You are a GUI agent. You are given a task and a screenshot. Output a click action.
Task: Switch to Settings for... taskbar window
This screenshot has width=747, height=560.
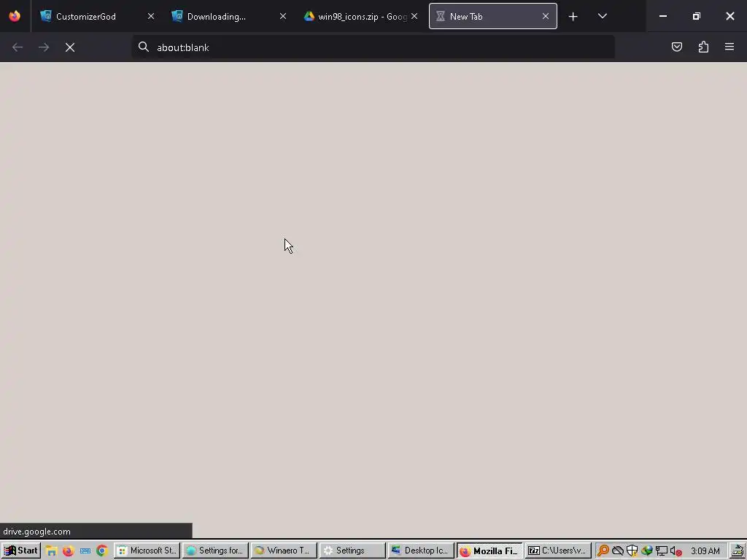tap(215, 551)
